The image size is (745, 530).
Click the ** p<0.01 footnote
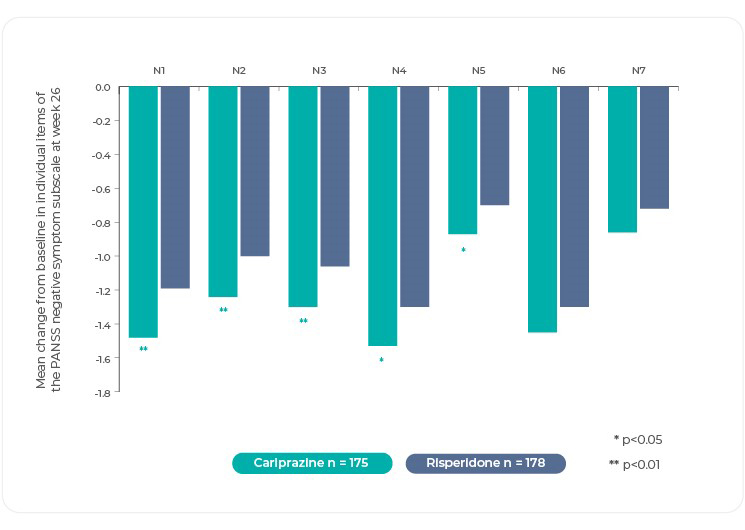[x=634, y=464]
